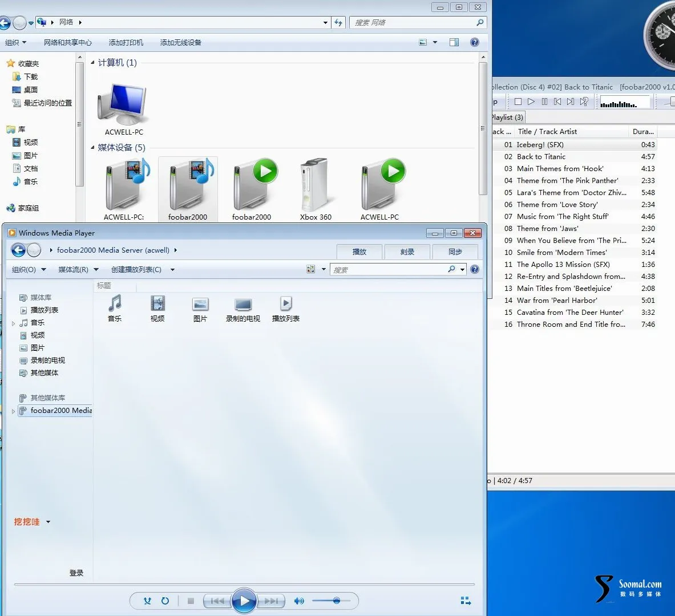Collapse the 媒体设备 (5) group
675x616 pixels.
tap(92, 148)
